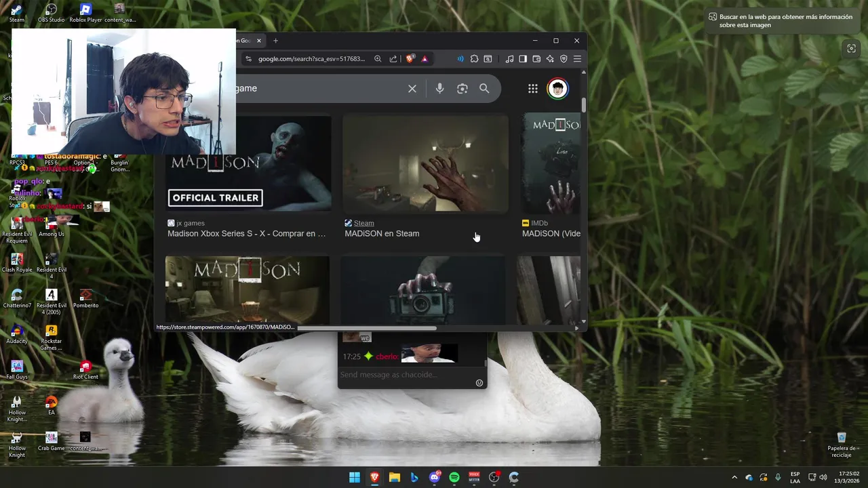Clear the Google search box text

click(x=412, y=89)
